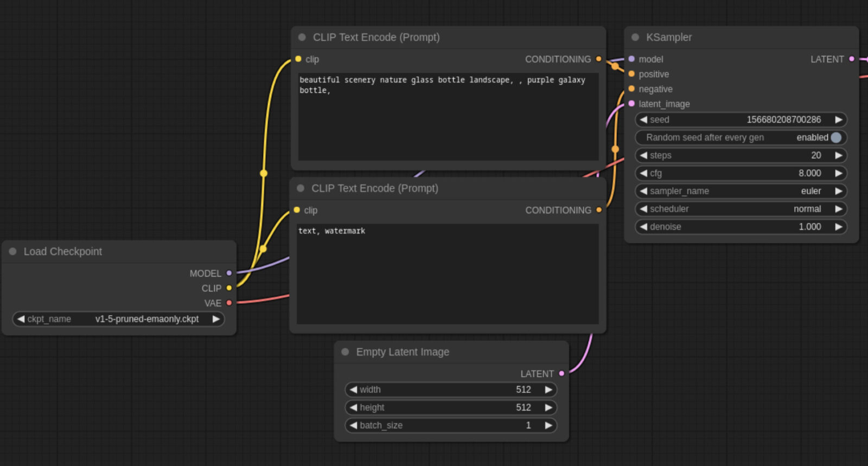The height and width of the screenshot is (466, 868).
Task: Click the latent_image input socket on KSampler
Action: click(631, 104)
